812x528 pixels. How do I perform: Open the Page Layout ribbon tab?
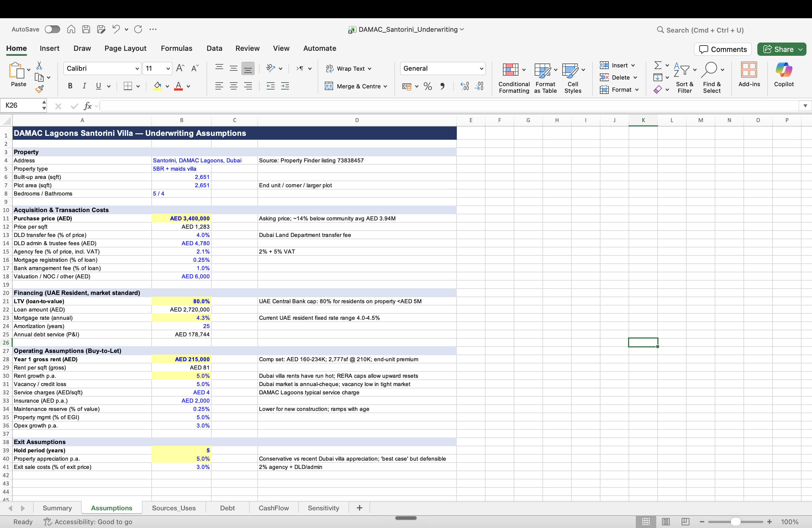pyautogui.click(x=125, y=48)
